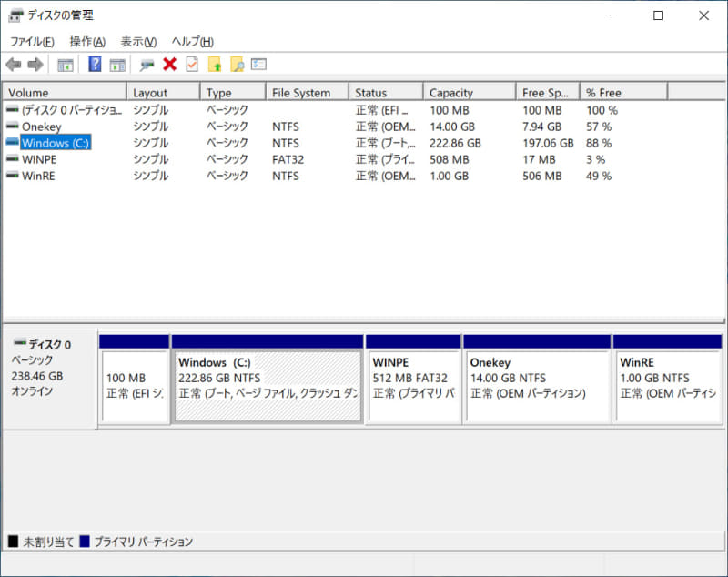Screen dimensions: 728x577
Task: Click the drive icon beside WINPE volume
Action: pos(13,158)
